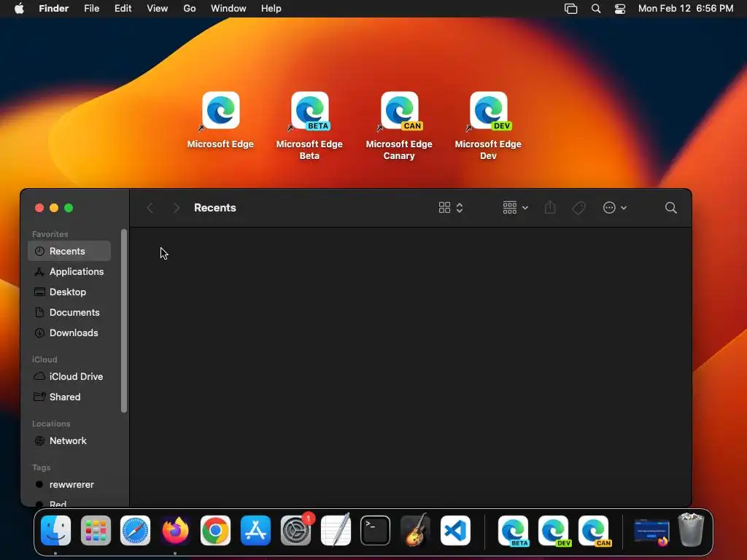Image resolution: width=747 pixels, height=560 pixels.
Task: Select Downloads in Finder sidebar
Action: click(69, 332)
